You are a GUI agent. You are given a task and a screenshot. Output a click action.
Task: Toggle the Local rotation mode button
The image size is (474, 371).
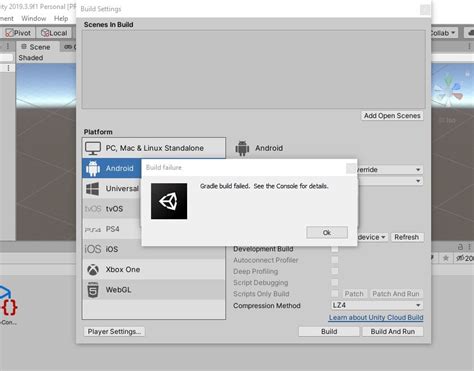click(54, 33)
